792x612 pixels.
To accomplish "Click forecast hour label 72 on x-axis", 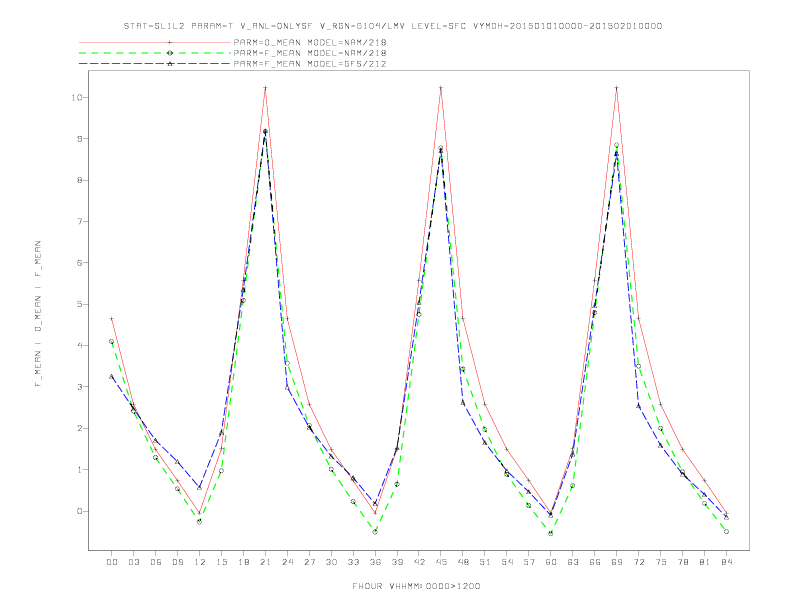I will (639, 562).
